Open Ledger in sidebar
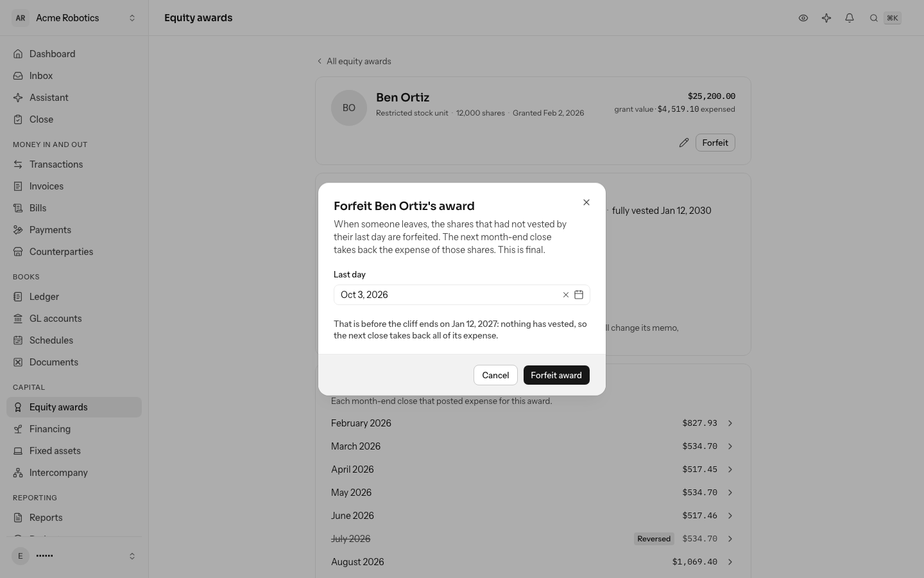The height and width of the screenshot is (578, 924). (x=74, y=297)
